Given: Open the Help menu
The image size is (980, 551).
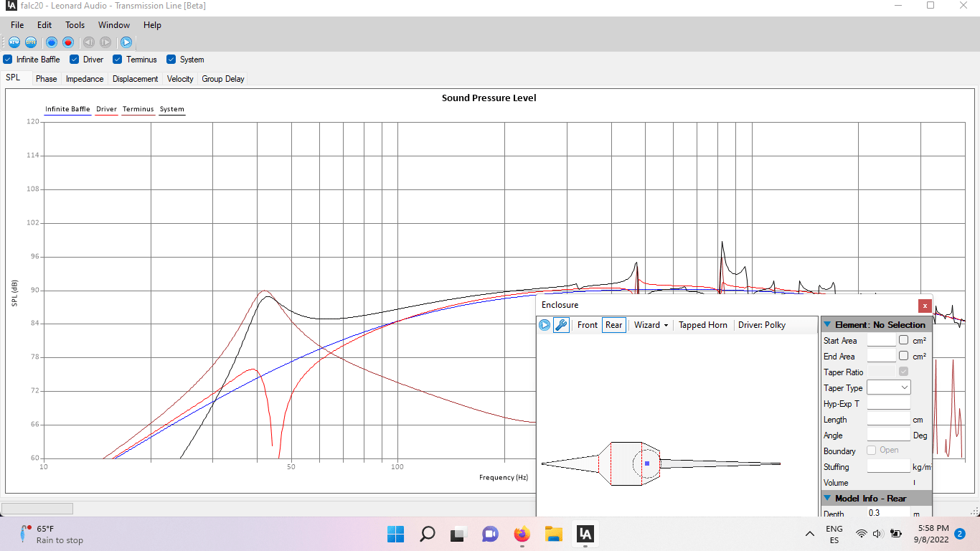Looking at the screenshot, I should 152,25.
